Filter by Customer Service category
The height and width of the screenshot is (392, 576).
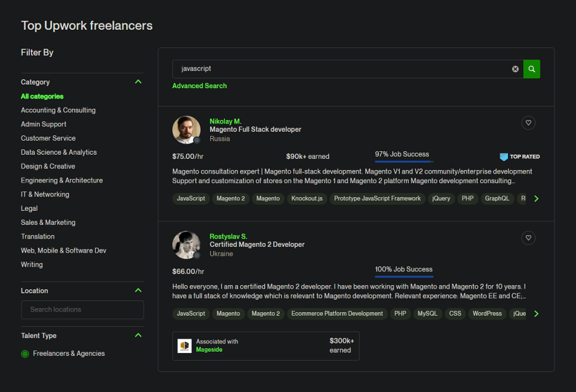(x=48, y=138)
